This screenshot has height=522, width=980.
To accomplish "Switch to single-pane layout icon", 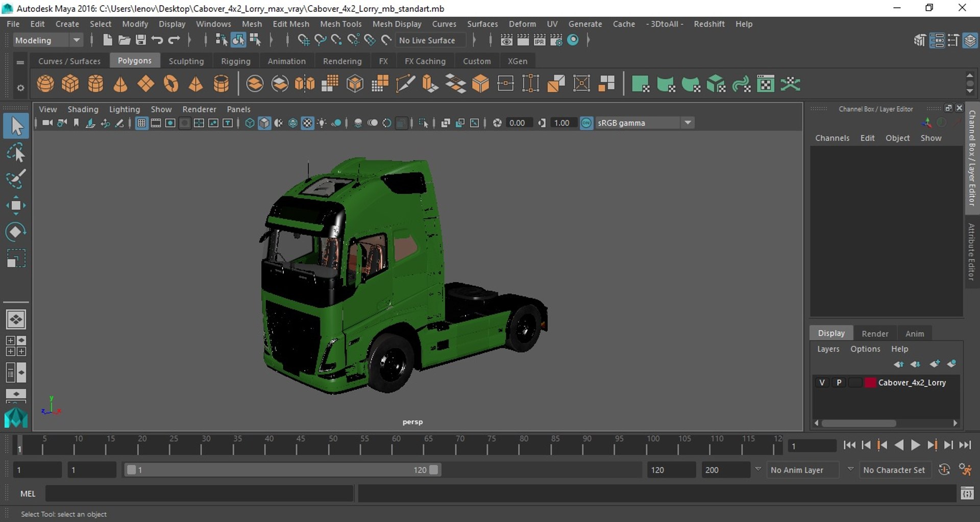I will [16, 320].
